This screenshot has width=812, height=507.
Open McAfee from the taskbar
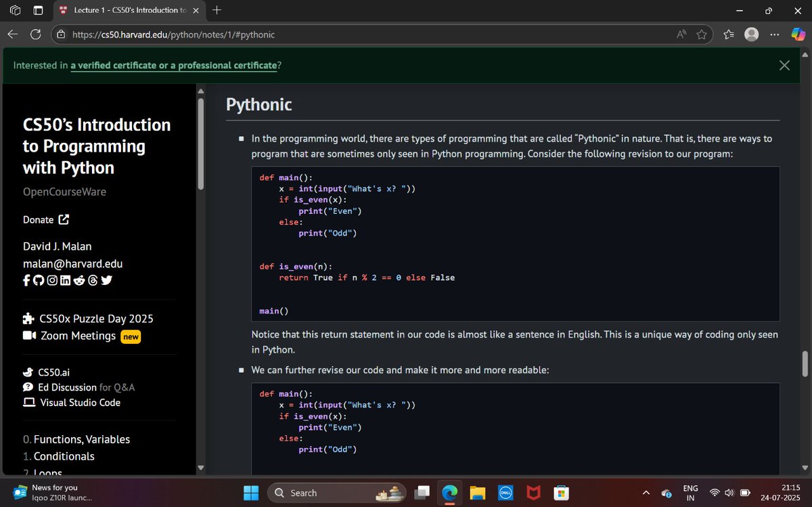(533, 493)
